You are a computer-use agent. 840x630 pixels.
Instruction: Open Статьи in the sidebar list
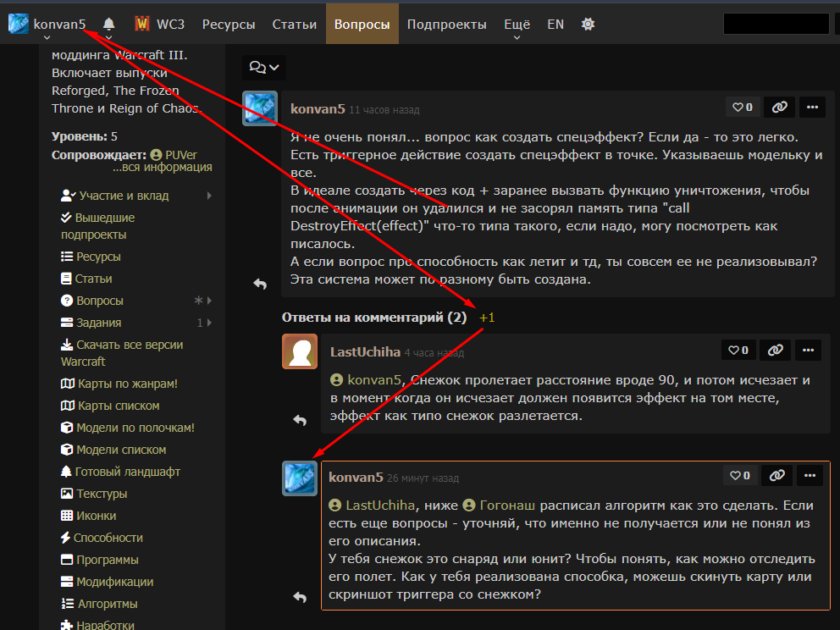pyautogui.click(x=94, y=279)
